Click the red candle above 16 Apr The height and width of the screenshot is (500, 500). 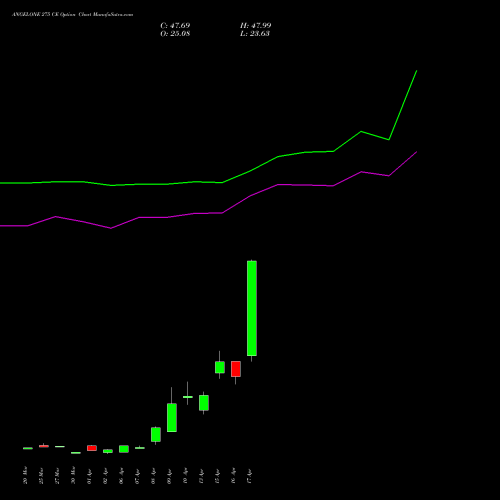(236, 369)
